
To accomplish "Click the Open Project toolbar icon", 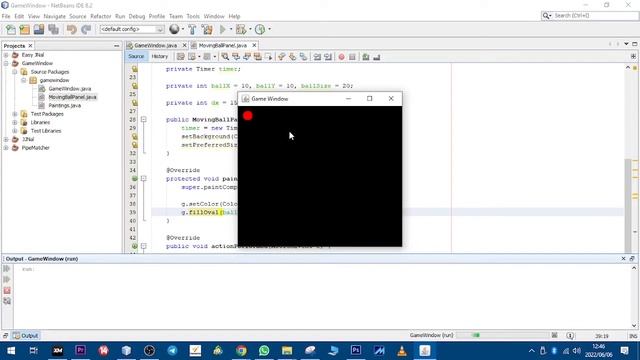I will coord(39,29).
